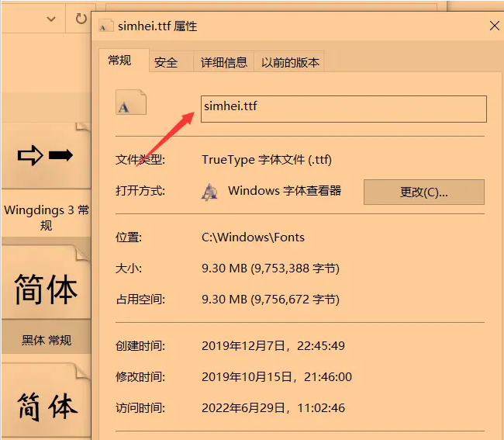This screenshot has width=504, height=440.
Task: Refresh the Fonts folder in Explorer window
Action: (x=81, y=19)
